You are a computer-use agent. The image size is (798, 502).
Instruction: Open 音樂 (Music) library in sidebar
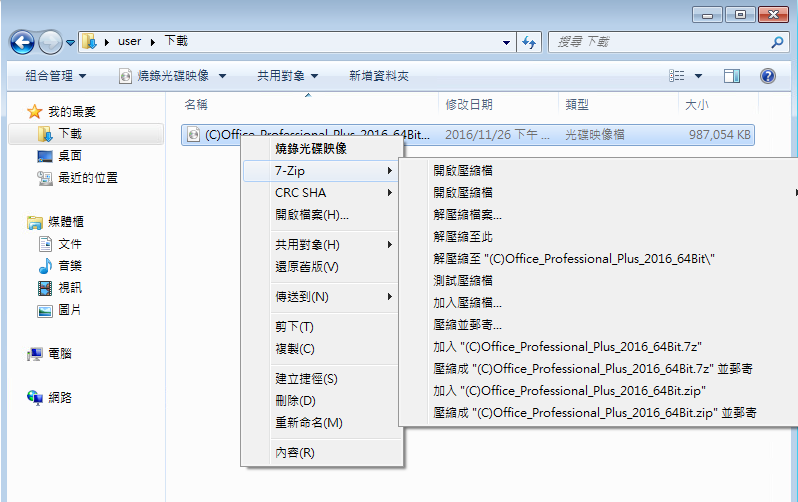click(x=69, y=266)
